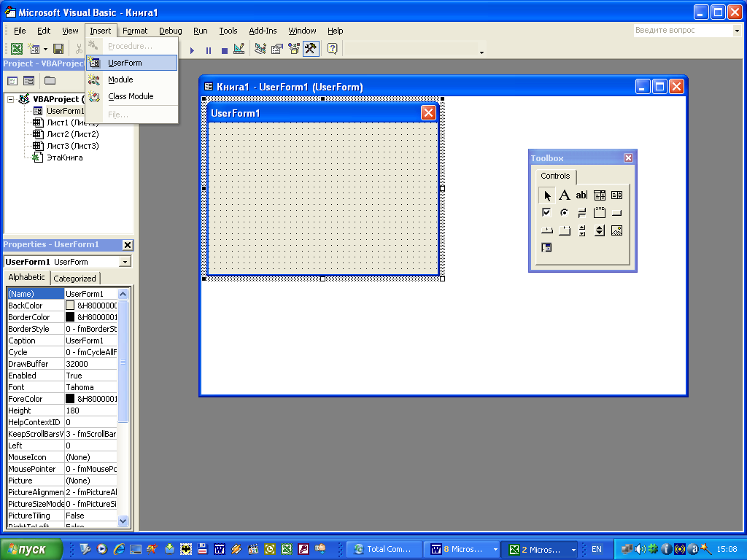The image size is (747, 560).
Task: Pick the RefEdit control in Toolbox
Action: [547, 248]
